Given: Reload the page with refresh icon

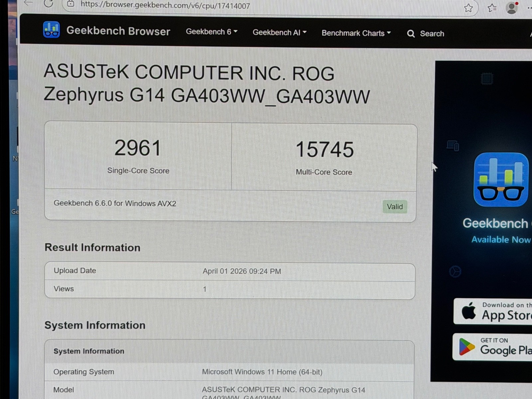Looking at the screenshot, I should 49,3.
